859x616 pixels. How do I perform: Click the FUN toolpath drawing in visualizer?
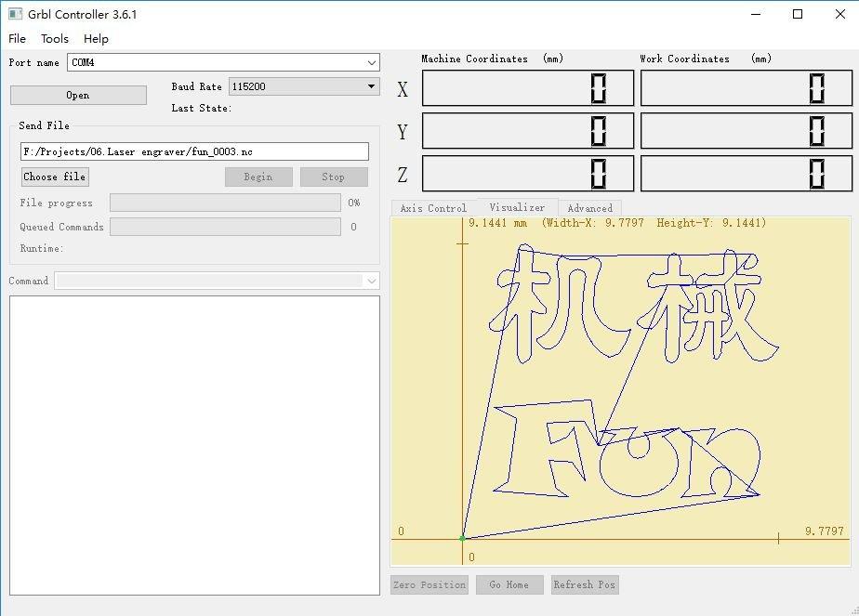628,450
